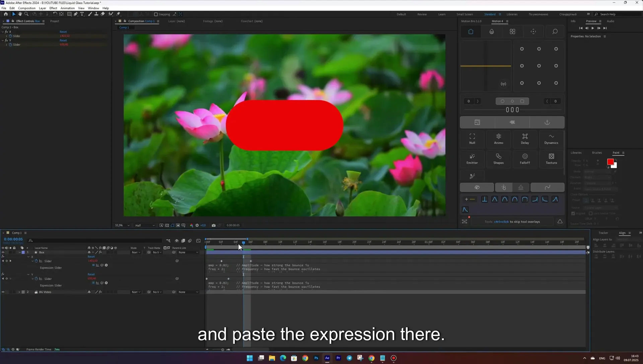Open Box layer blending mode dropdown

click(136, 252)
